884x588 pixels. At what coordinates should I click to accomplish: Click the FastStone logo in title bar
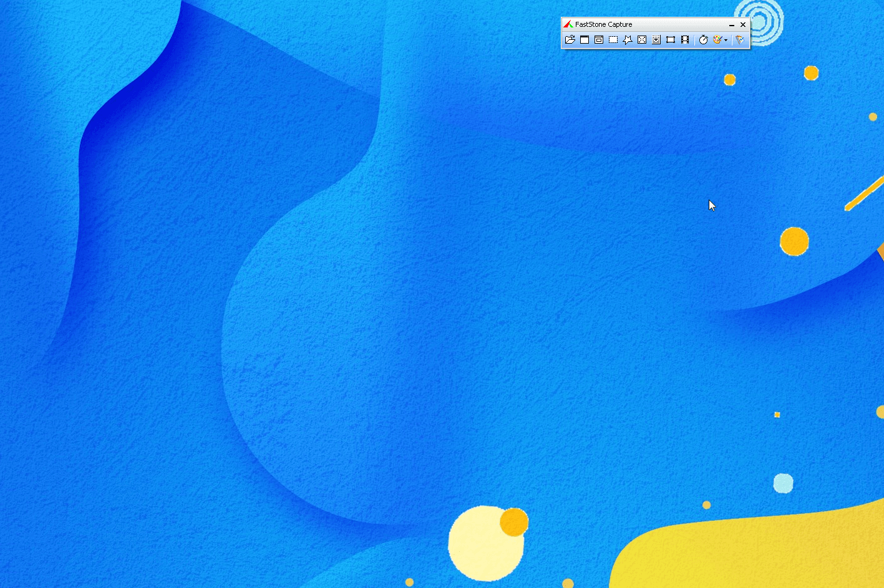coord(568,24)
